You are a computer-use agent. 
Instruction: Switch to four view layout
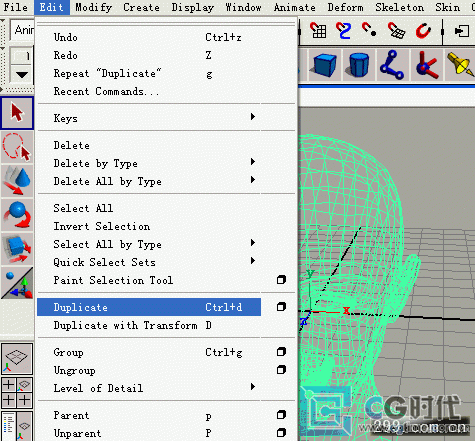(17, 393)
